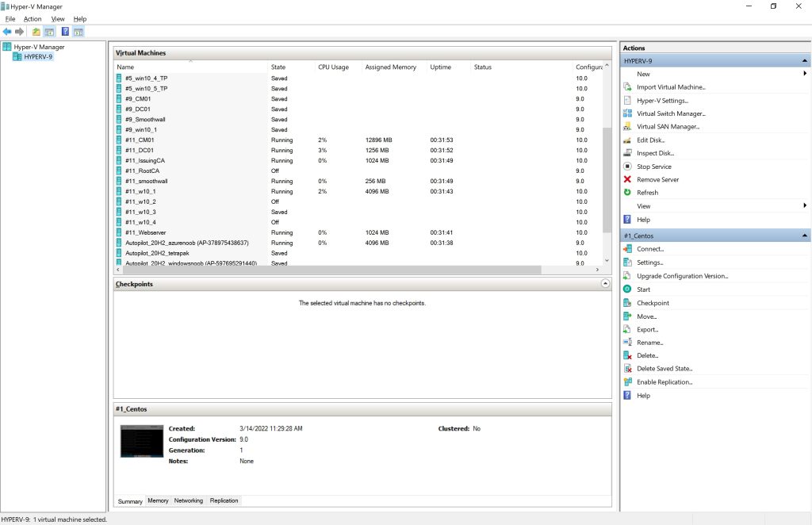Click Show/Hide Console Tree toolbar icon

(49, 32)
